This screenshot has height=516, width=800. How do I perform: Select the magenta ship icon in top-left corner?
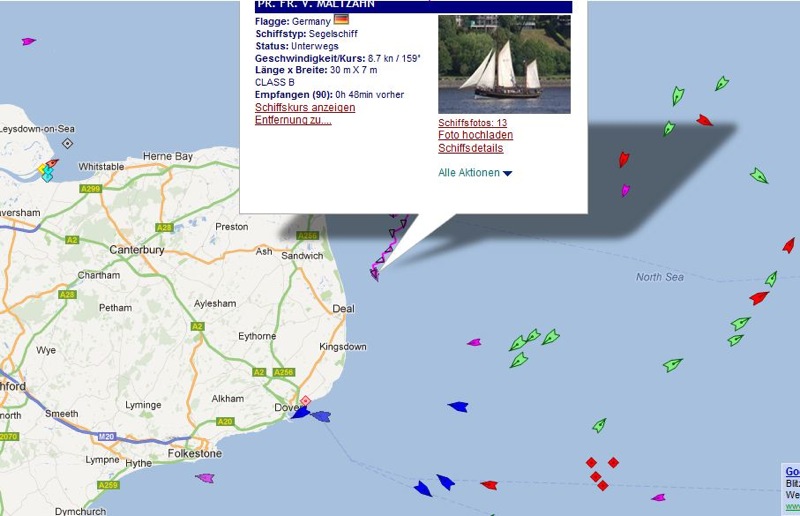(28, 41)
